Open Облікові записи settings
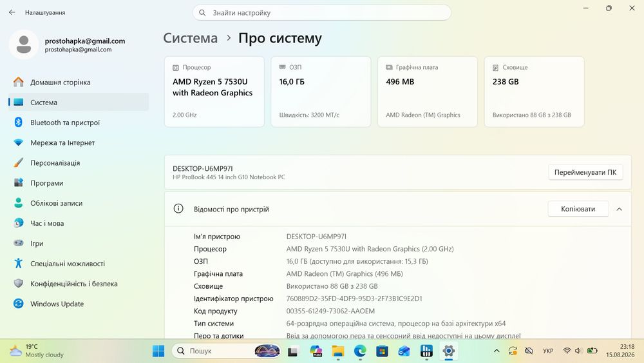644x363 pixels. 79,203
